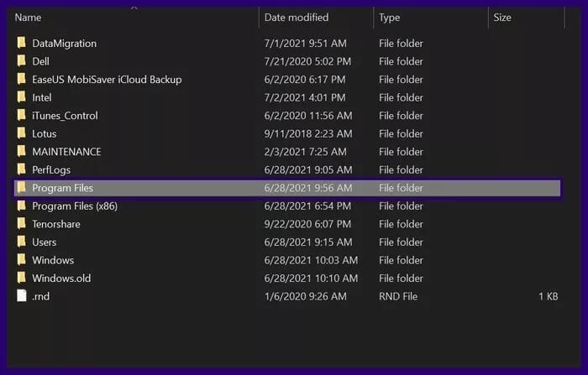Select the Tenorshare folder name
The image size is (588, 375).
coord(56,224)
